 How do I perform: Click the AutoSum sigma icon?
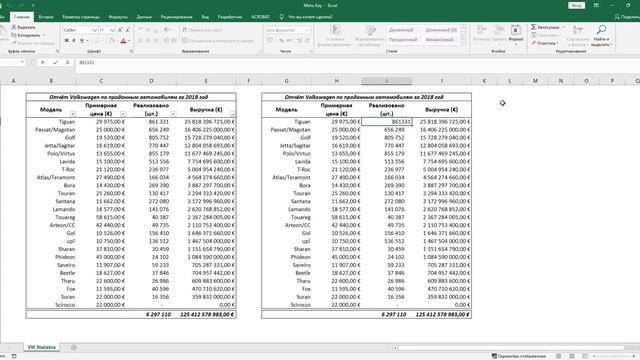(x=533, y=27)
